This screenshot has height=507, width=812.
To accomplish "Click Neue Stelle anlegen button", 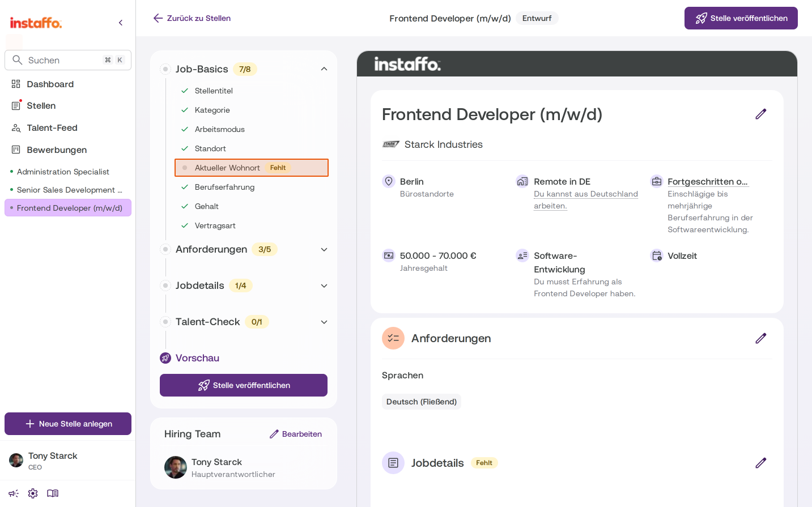I will (68, 424).
